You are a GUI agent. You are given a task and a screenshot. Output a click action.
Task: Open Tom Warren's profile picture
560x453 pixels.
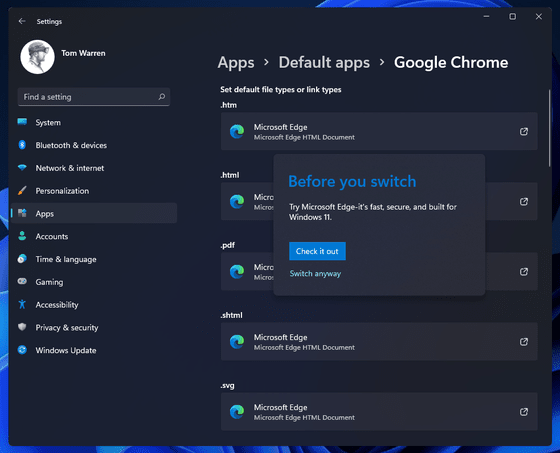coord(38,57)
